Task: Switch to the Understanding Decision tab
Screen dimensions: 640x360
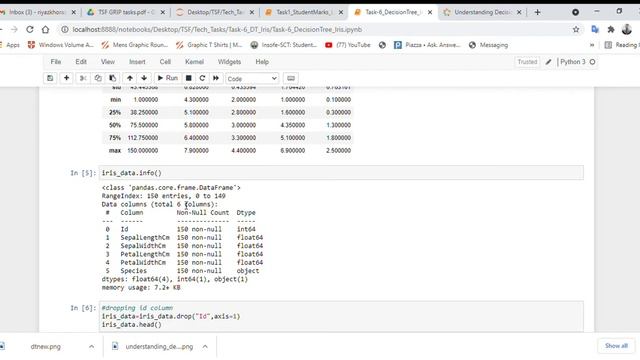Action: tap(482, 12)
